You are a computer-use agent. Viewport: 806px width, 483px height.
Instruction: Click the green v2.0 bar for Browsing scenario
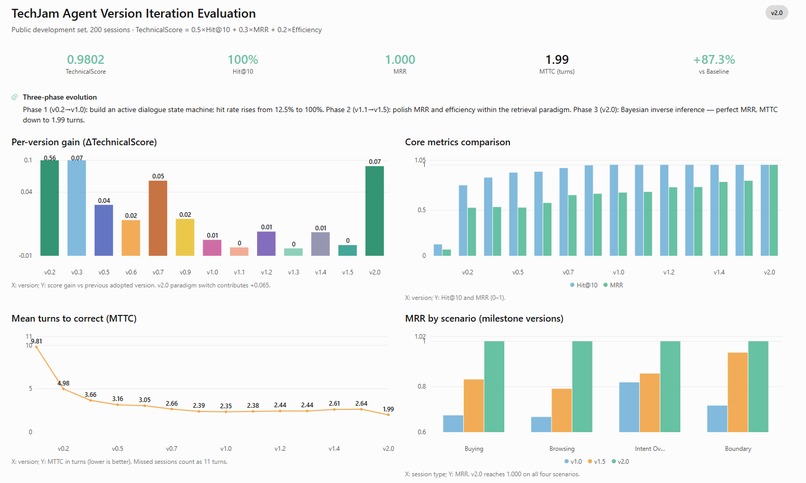[x=582, y=386]
